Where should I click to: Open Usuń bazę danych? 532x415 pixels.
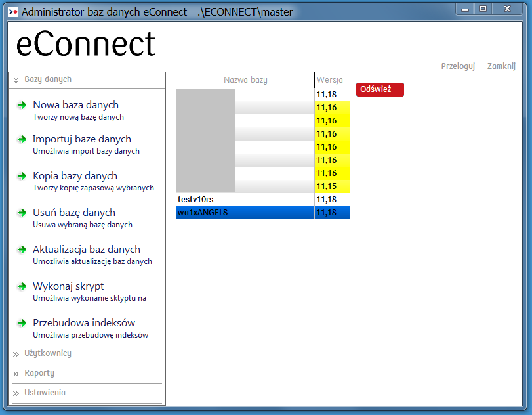(74, 213)
